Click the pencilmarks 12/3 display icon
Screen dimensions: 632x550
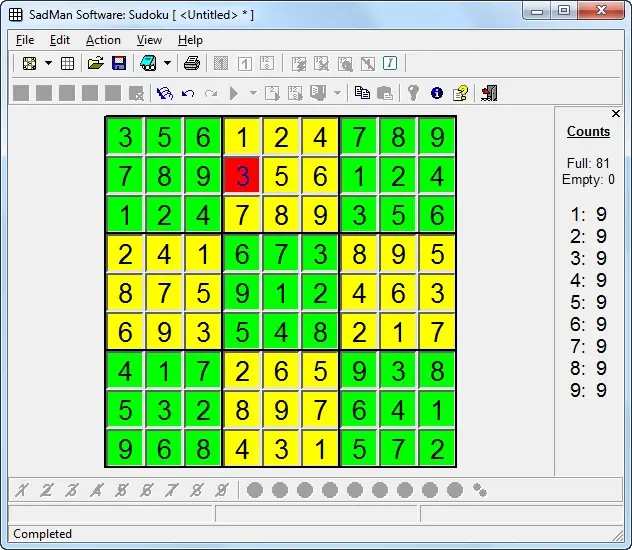pos(267,63)
